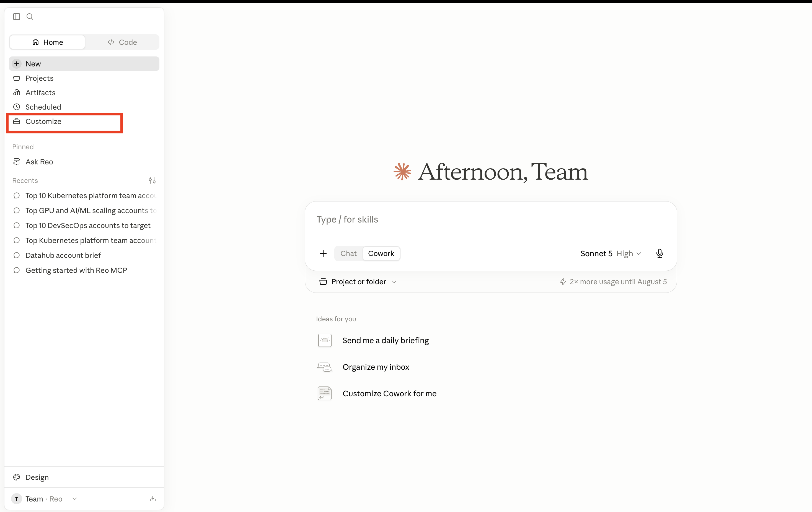This screenshot has width=812, height=512.
Task: Click the Design palette icon
Action: (x=17, y=477)
